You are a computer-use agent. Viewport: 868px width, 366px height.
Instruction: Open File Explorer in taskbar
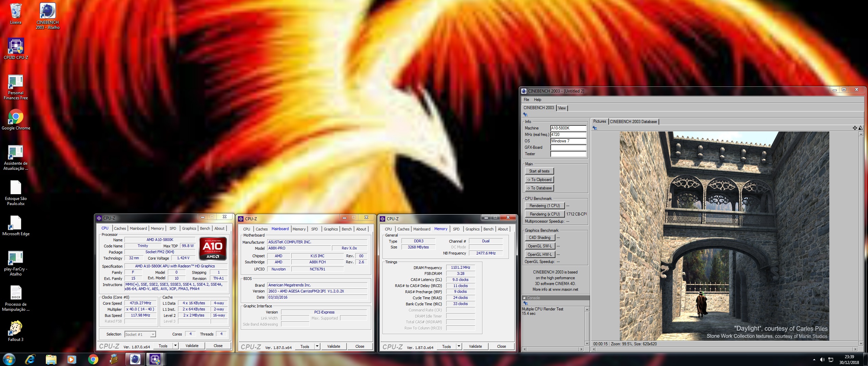point(51,359)
